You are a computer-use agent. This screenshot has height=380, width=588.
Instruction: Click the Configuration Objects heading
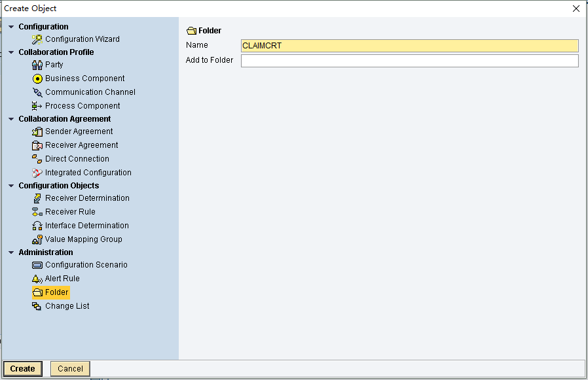pyautogui.click(x=59, y=186)
